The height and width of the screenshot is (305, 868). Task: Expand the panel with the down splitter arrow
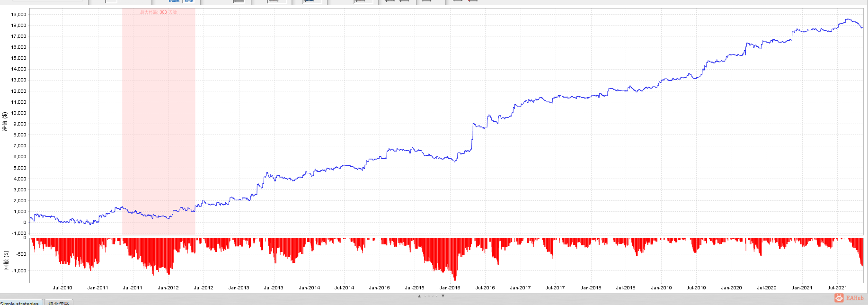click(x=443, y=296)
